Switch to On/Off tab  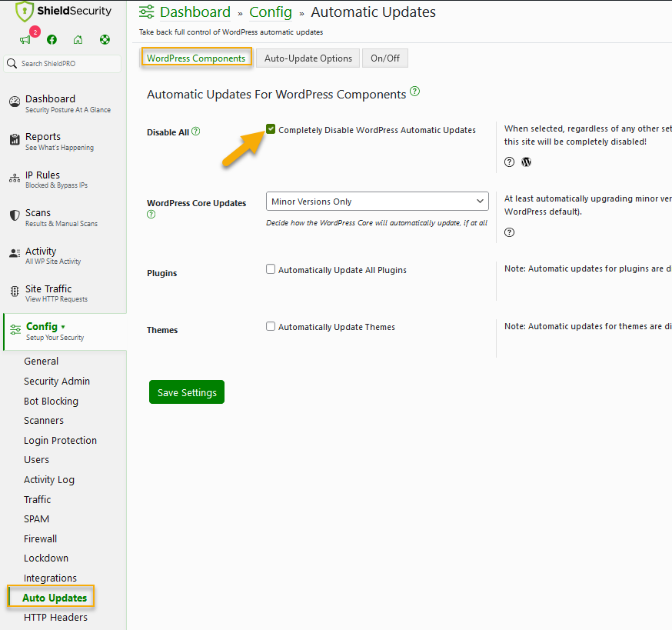tap(385, 58)
